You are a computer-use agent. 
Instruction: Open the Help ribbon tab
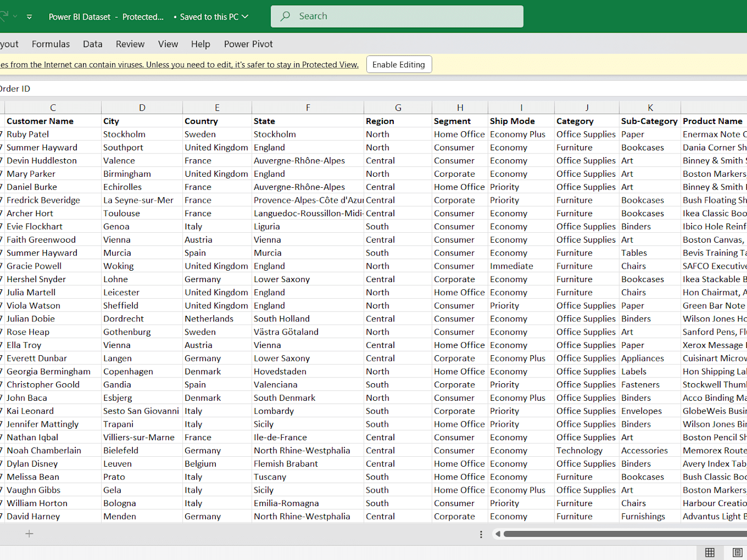click(x=201, y=44)
